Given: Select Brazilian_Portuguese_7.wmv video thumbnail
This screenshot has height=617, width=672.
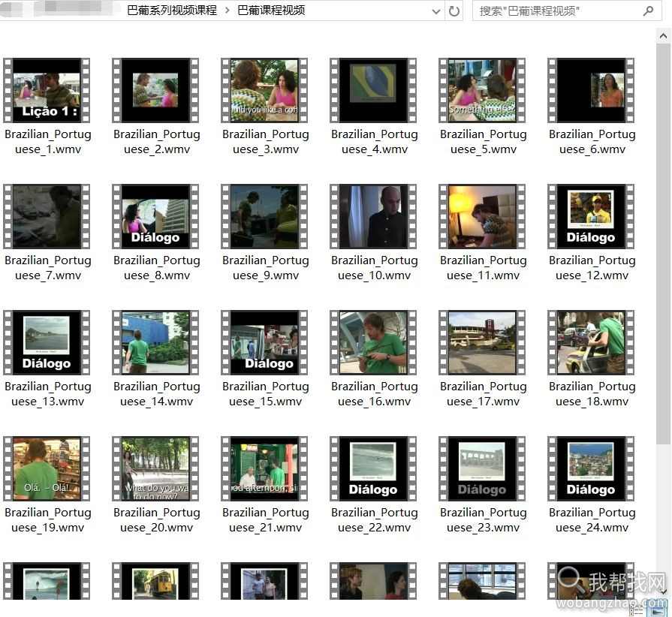Looking at the screenshot, I should (x=47, y=216).
